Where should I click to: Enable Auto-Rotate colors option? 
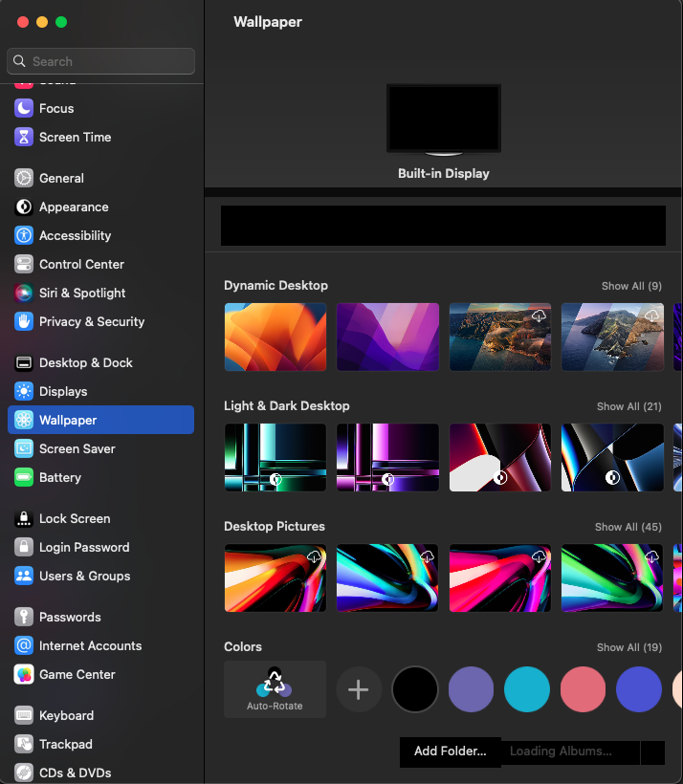click(275, 689)
